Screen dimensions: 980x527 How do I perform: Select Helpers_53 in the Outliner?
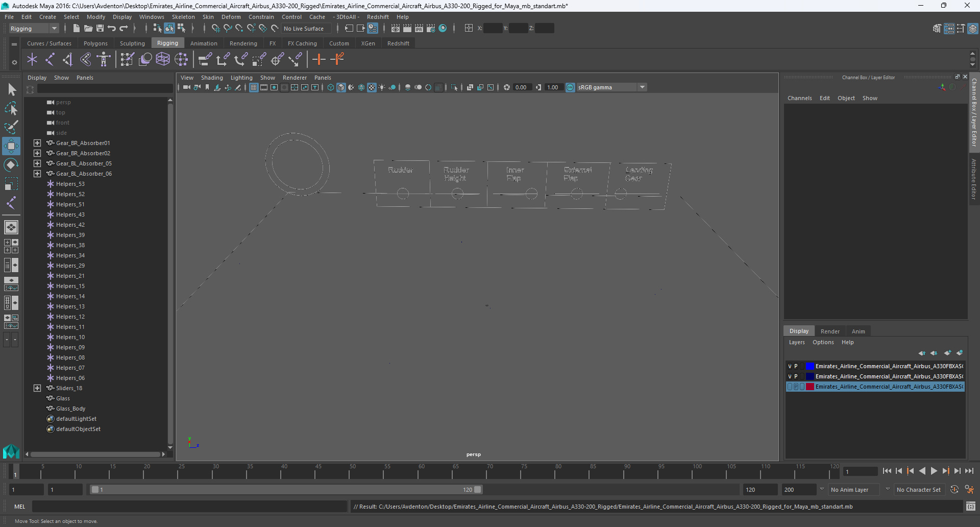click(70, 184)
